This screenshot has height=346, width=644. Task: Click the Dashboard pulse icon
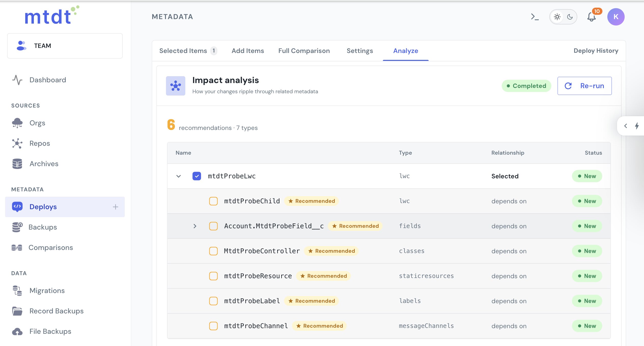pyautogui.click(x=17, y=80)
